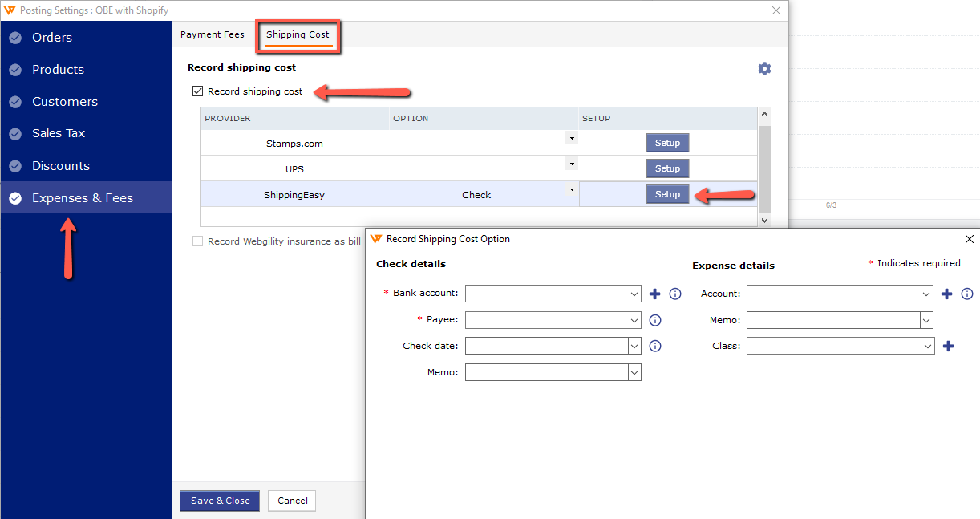Untick the Record shipping cost checkbox
Viewport: 980px width, 519px height.
point(198,91)
